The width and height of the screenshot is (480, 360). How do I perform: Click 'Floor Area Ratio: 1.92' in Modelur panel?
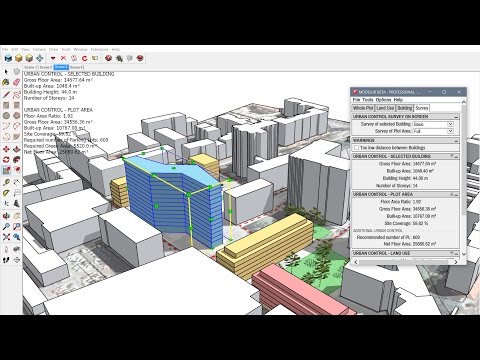[401, 202]
